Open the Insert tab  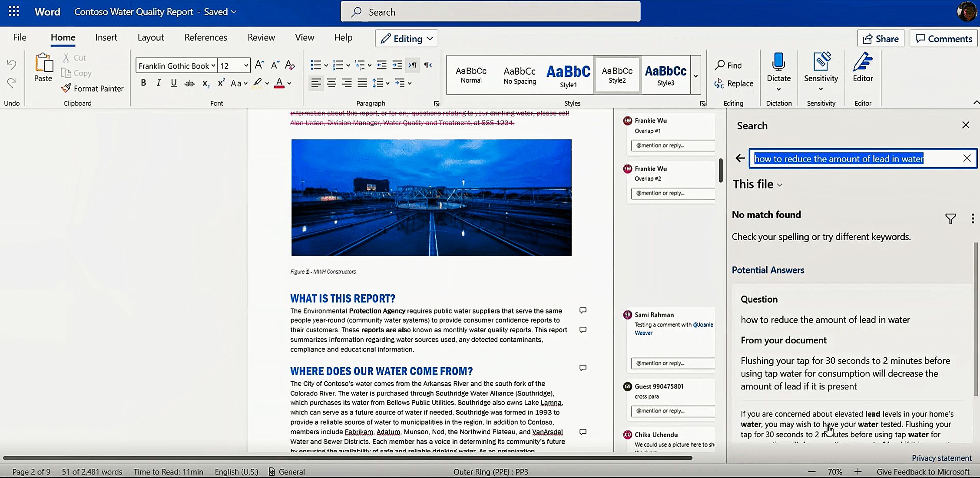pyautogui.click(x=106, y=37)
